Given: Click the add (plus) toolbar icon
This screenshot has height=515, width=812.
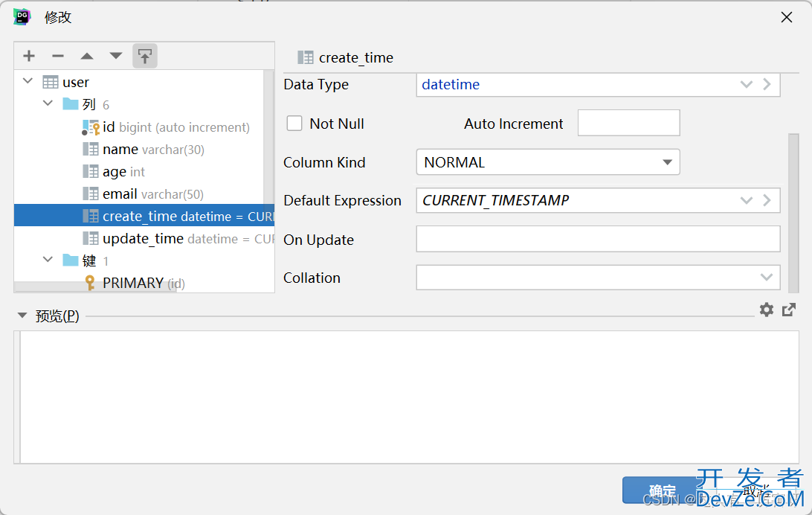Looking at the screenshot, I should (29, 56).
